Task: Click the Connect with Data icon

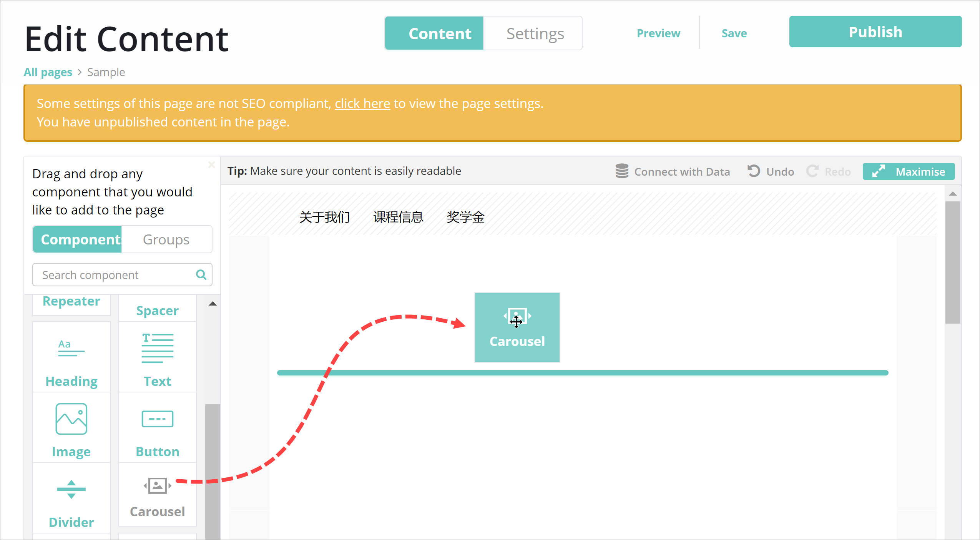Action: click(622, 171)
